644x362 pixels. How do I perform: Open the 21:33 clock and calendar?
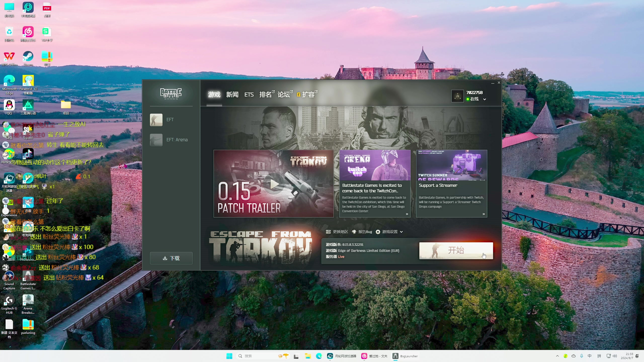pos(627,356)
